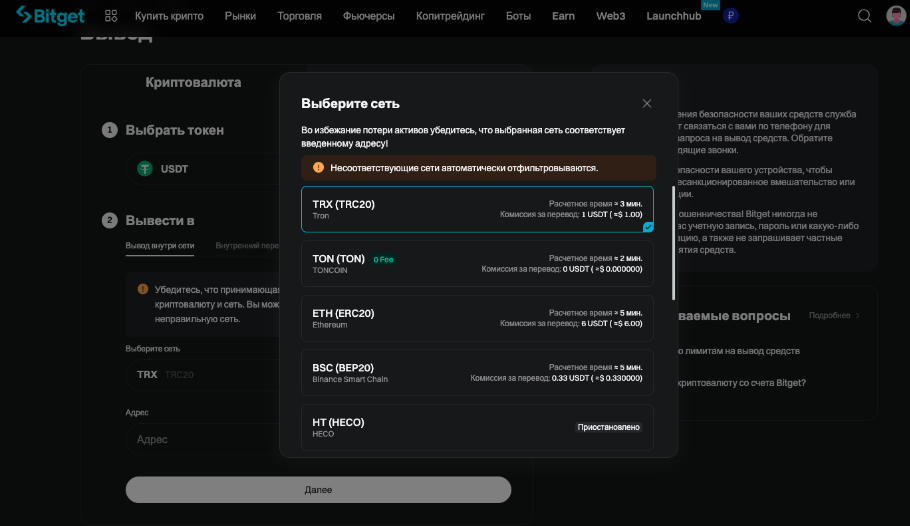
Task: Select TON (TON) network option
Action: point(477,264)
